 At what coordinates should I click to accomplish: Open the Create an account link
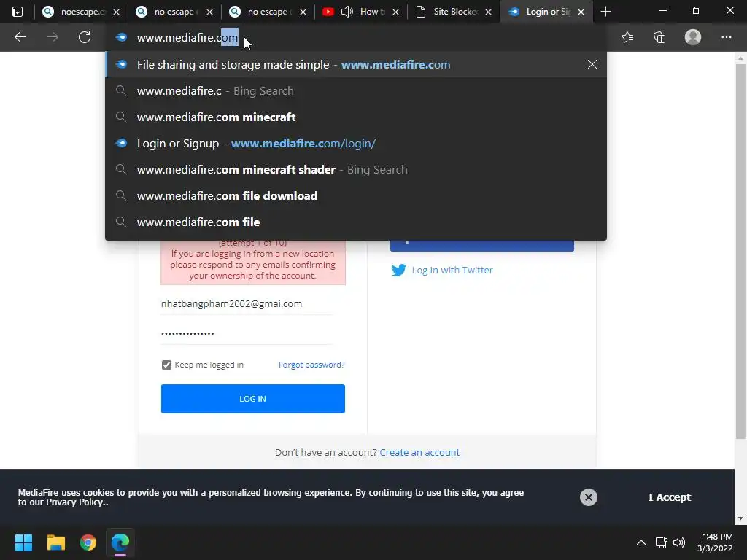(x=419, y=452)
